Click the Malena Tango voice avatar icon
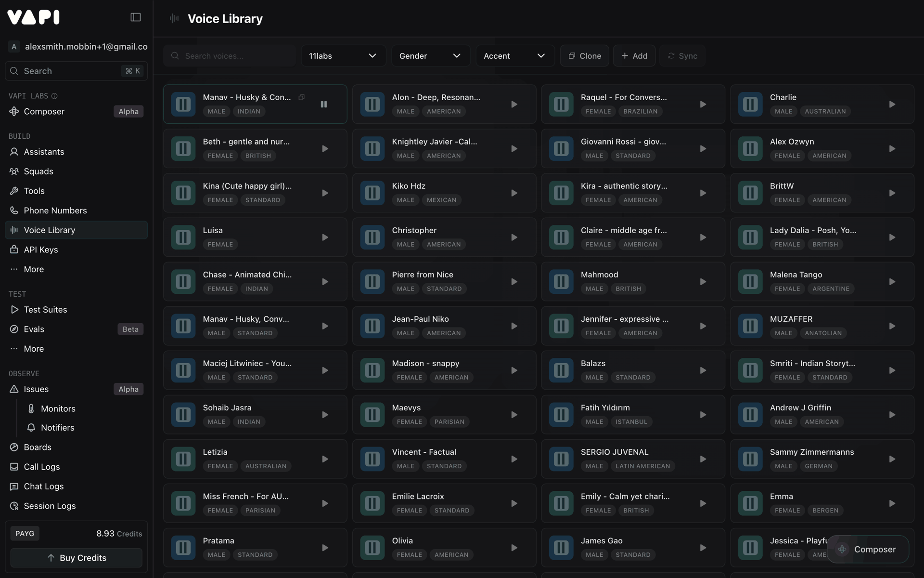The image size is (924, 578). click(x=750, y=281)
